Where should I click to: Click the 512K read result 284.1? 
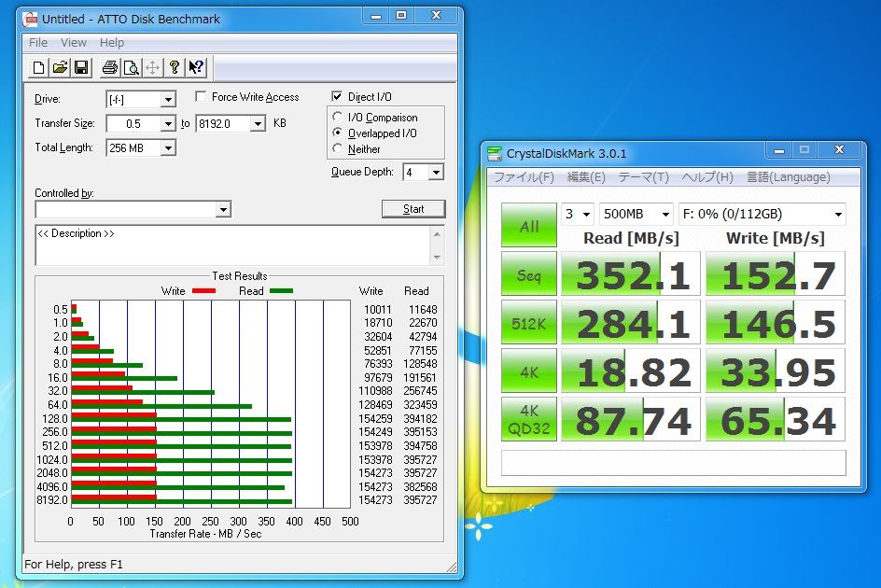coord(631,322)
